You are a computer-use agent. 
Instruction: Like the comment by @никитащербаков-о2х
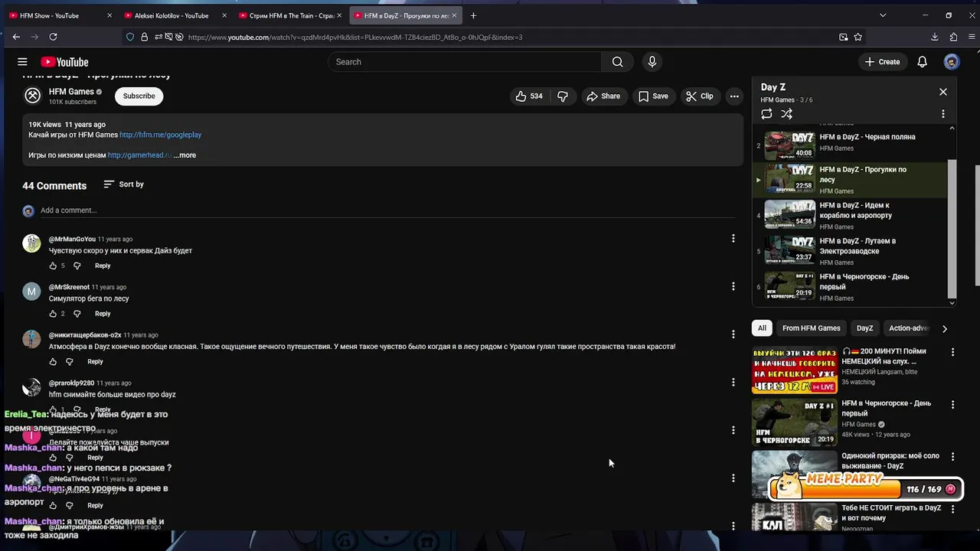(53, 361)
